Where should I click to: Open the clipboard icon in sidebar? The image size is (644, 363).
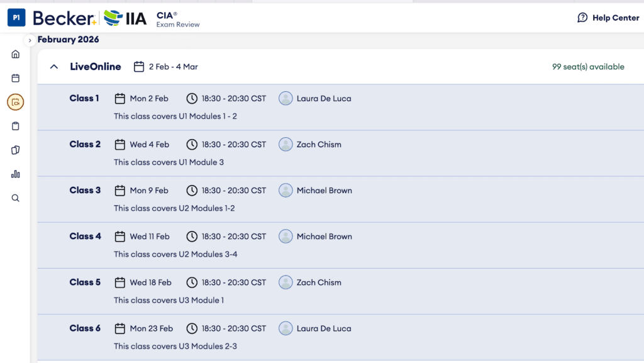point(16,126)
